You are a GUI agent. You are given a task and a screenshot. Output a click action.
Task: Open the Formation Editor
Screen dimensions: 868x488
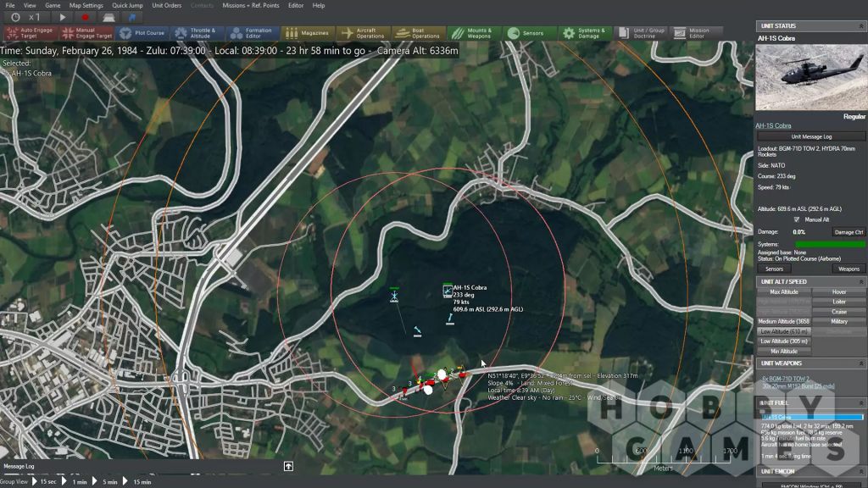[x=253, y=33]
